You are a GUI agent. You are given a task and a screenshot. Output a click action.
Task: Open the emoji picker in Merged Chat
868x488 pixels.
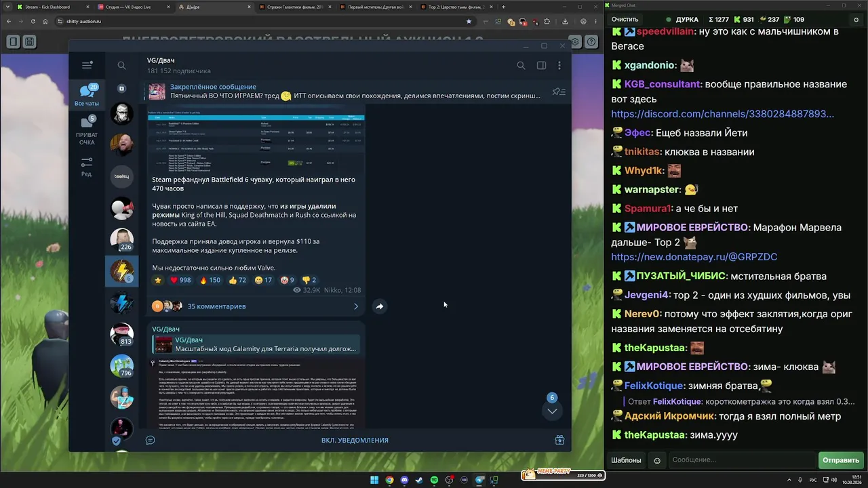click(x=657, y=460)
